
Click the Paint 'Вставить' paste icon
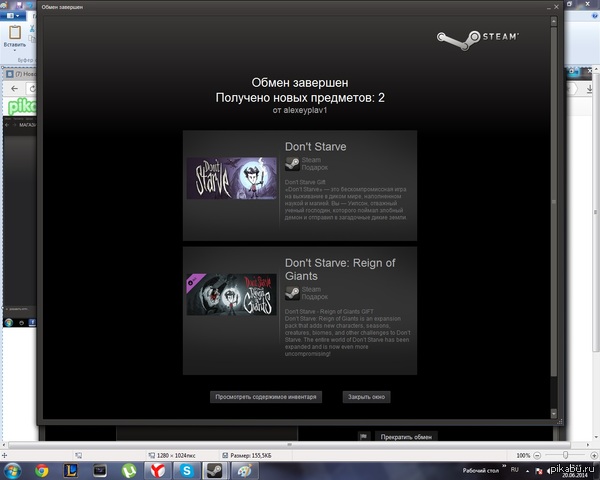click(x=15, y=33)
